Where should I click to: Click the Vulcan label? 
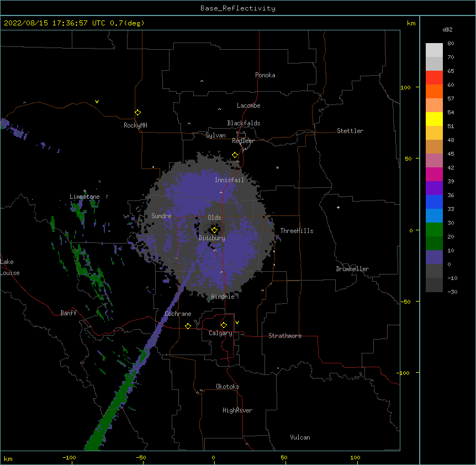(x=300, y=437)
